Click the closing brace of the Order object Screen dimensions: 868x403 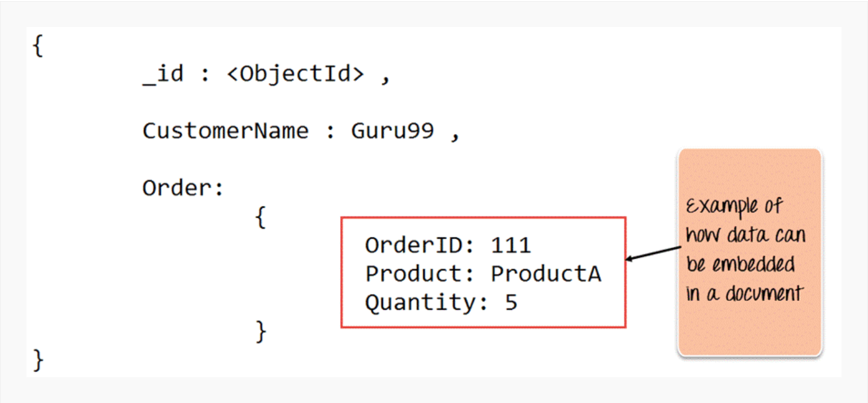pos(261,331)
